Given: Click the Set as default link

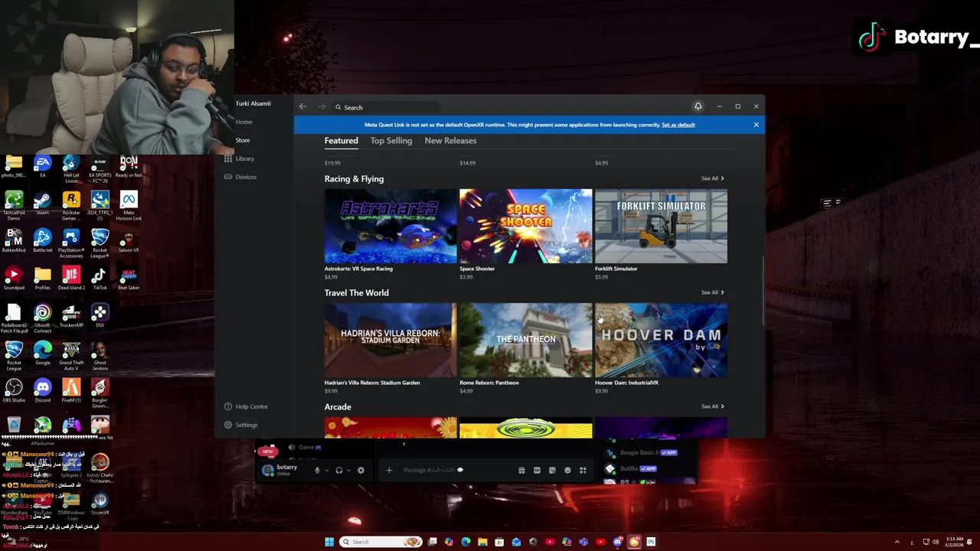Looking at the screenshot, I should pyautogui.click(x=678, y=125).
